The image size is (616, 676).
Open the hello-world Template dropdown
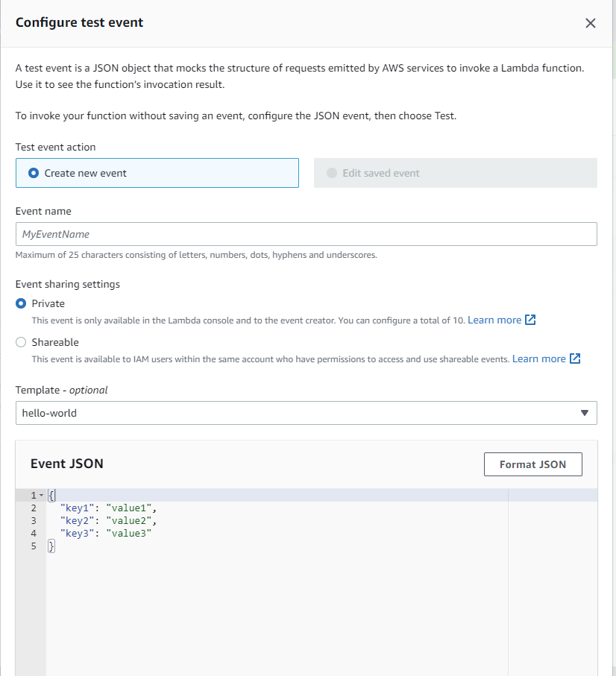(x=307, y=413)
